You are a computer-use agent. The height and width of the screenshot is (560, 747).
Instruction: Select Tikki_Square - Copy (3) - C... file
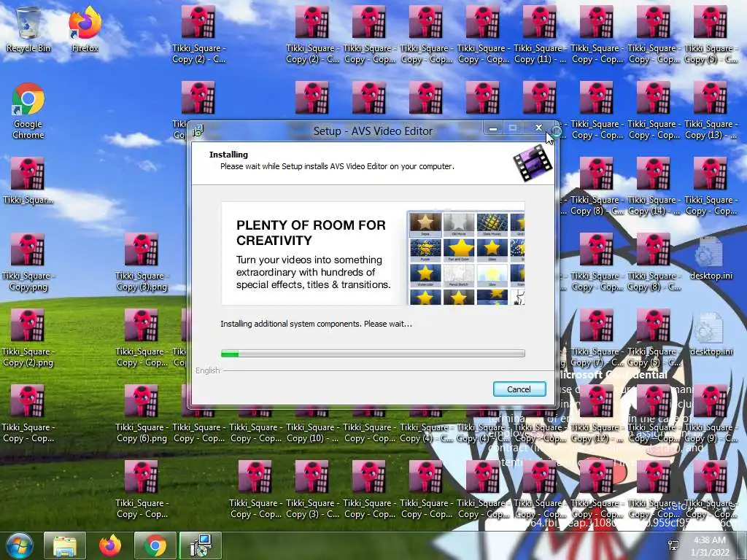pyautogui.click(x=311, y=489)
